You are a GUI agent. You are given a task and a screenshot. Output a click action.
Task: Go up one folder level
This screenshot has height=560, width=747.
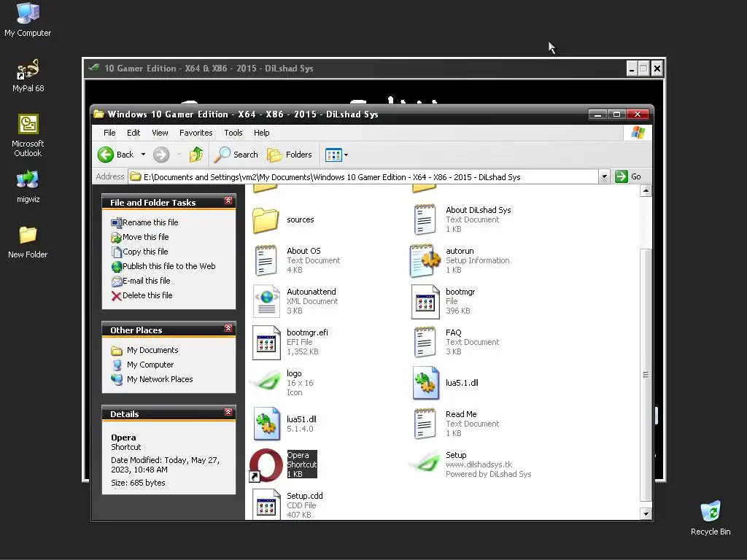point(196,155)
